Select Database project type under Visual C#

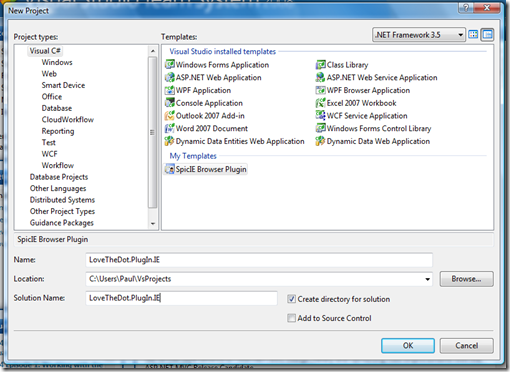(x=57, y=108)
